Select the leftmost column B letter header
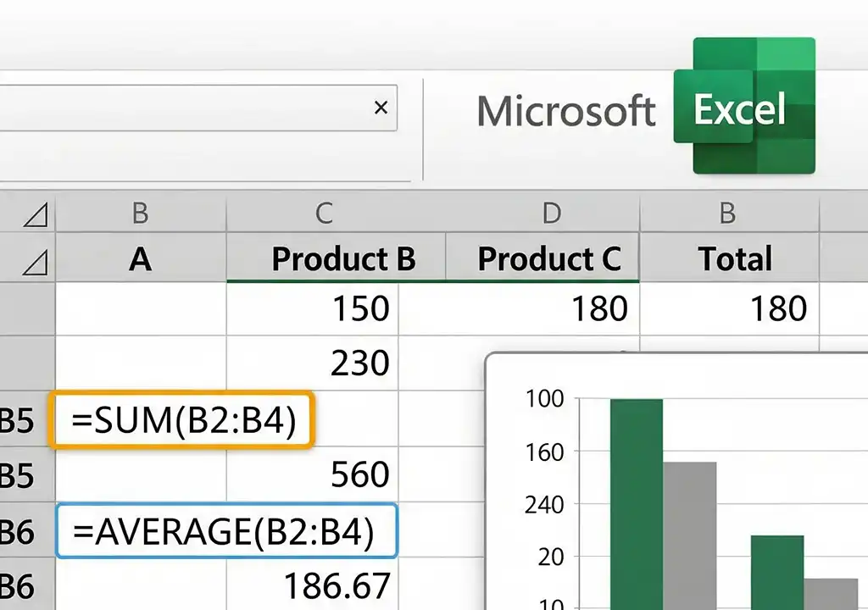Screen dimensions: 868x610 click(141, 213)
